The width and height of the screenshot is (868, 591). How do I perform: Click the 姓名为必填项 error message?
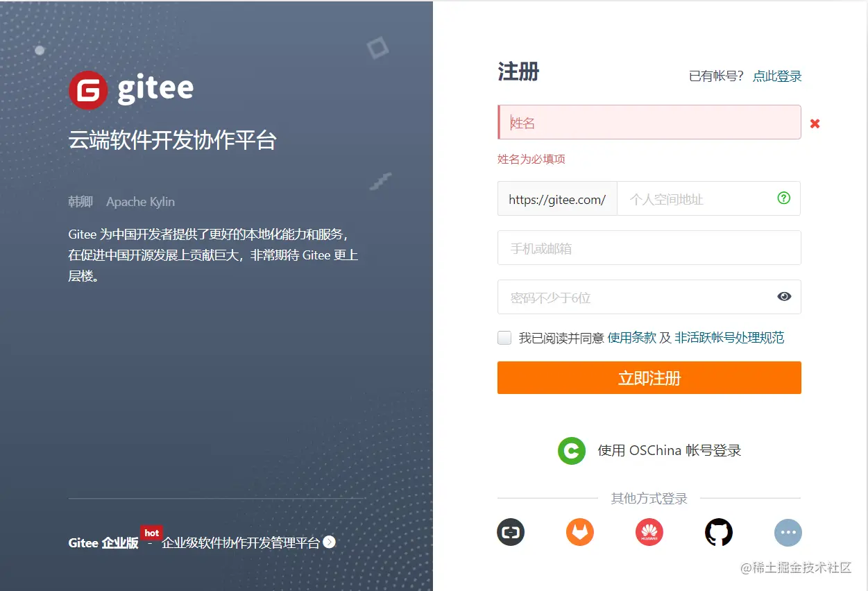pyautogui.click(x=531, y=159)
